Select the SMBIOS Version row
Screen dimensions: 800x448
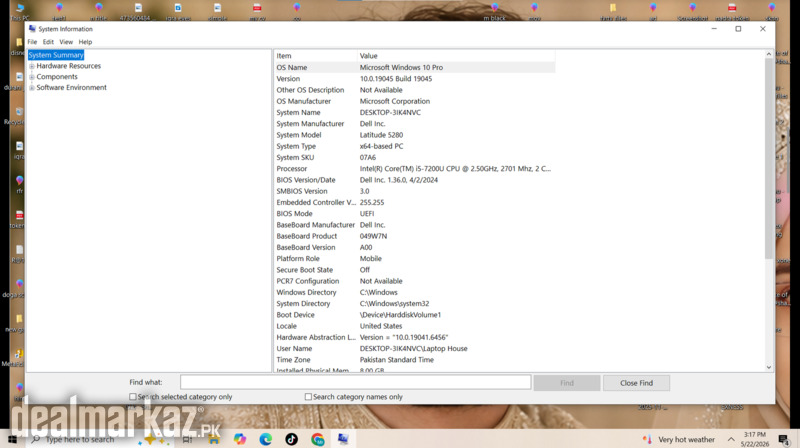point(414,191)
